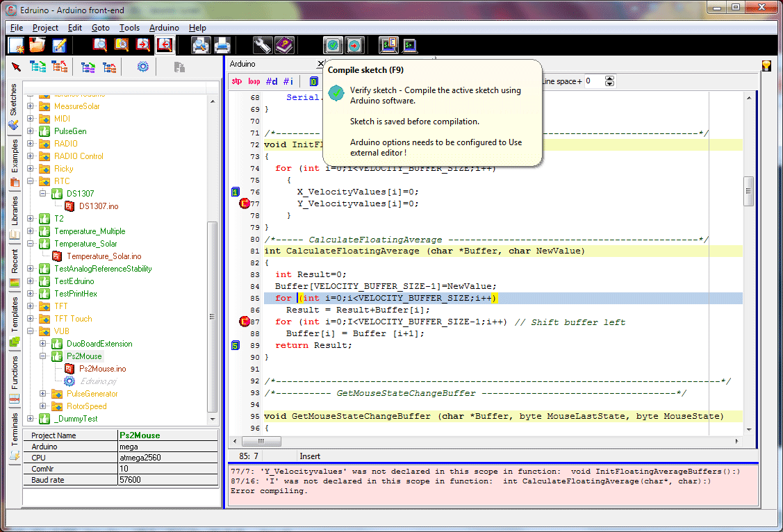Image resolution: width=783 pixels, height=532 pixels.
Task: Click the code editor vertical scrollbar thumb
Action: 748,191
